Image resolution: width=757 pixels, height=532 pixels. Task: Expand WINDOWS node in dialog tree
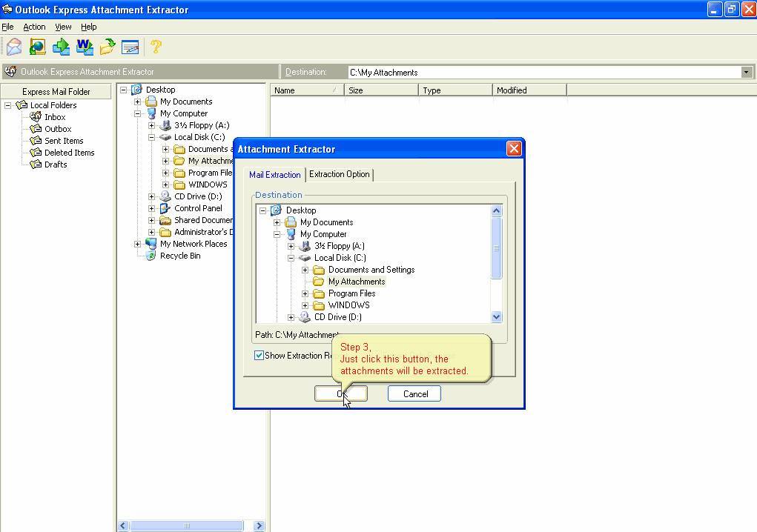[x=305, y=305]
